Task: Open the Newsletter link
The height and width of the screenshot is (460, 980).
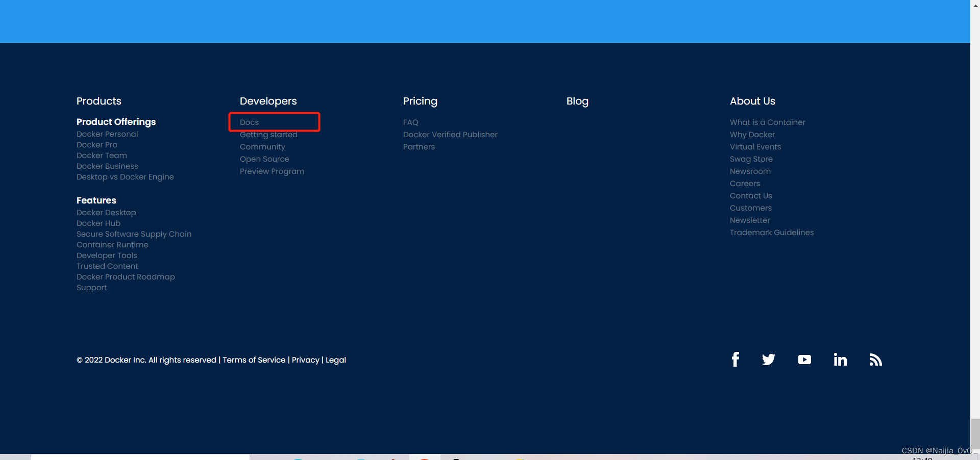Action: click(750, 220)
